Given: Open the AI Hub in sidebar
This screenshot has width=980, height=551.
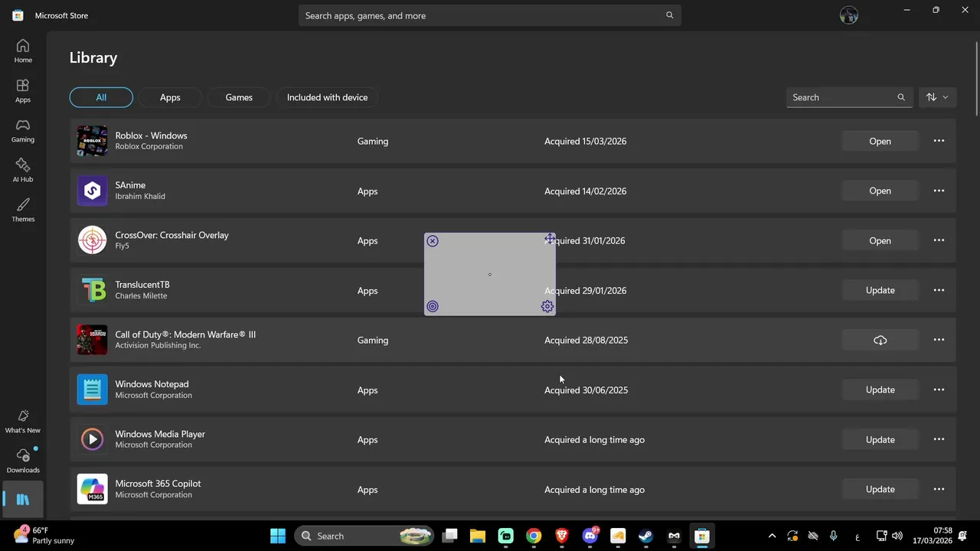Looking at the screenshot, I should (23, 171).
